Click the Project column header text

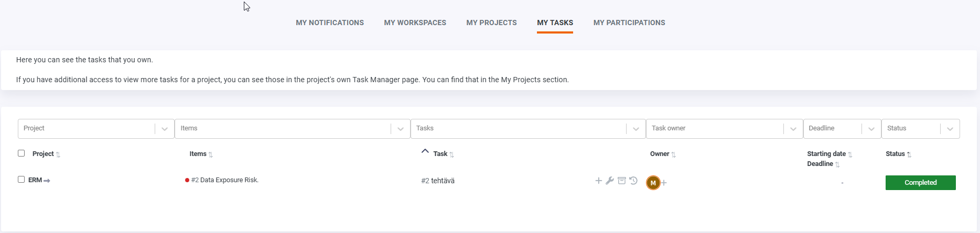coord(43,154)
